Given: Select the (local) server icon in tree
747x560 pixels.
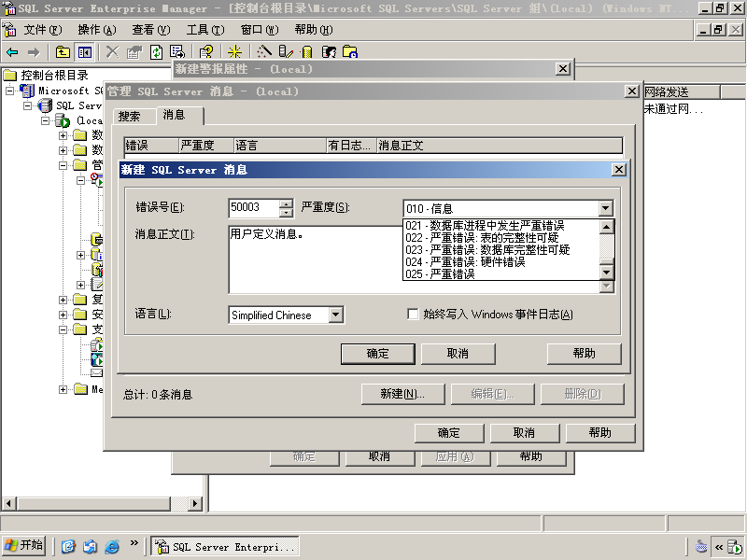Looking at the screenshot, I should (63, 120).
